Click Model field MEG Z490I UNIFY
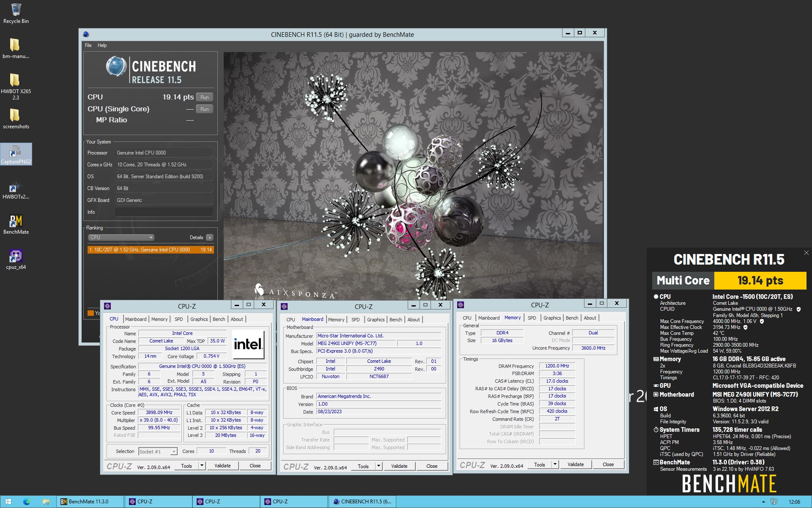 [x=356, y=343]
